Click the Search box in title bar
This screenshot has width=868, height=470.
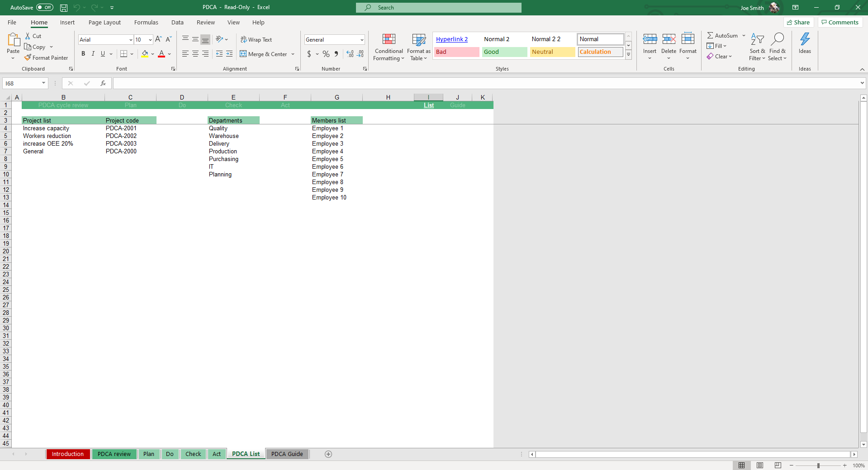[438, 8]
